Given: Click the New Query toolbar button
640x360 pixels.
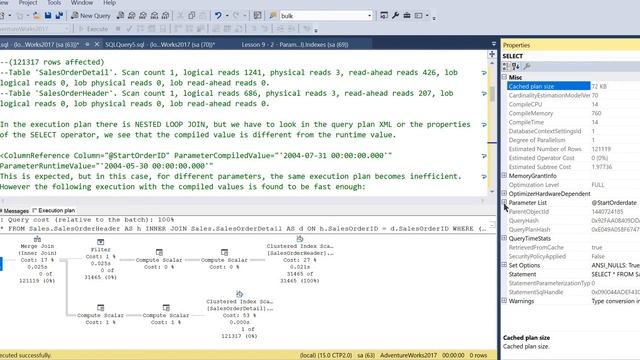Looking at the screenshot, I should pos(91,16).
